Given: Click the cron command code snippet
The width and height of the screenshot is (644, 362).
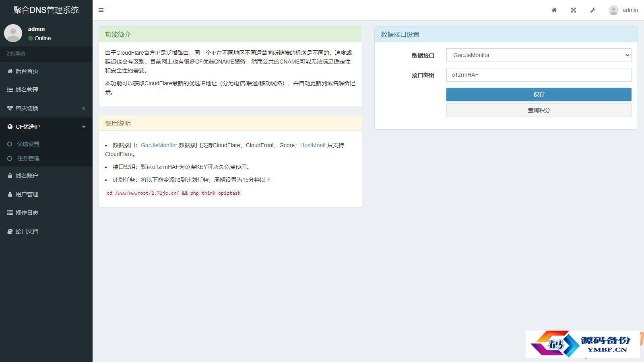Looking at the screenshot, I should pos(173,193).
